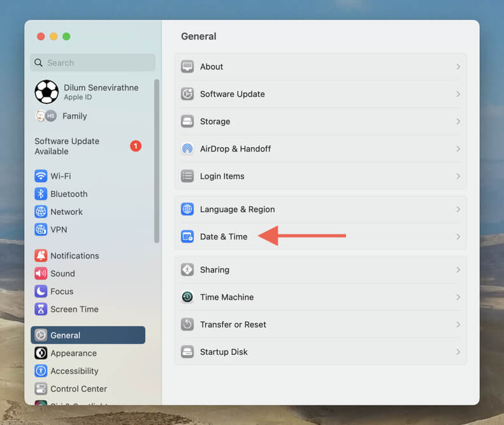Click the Bluetooth sidebar icon
The image size is (504, 425).
coord(41,194)
